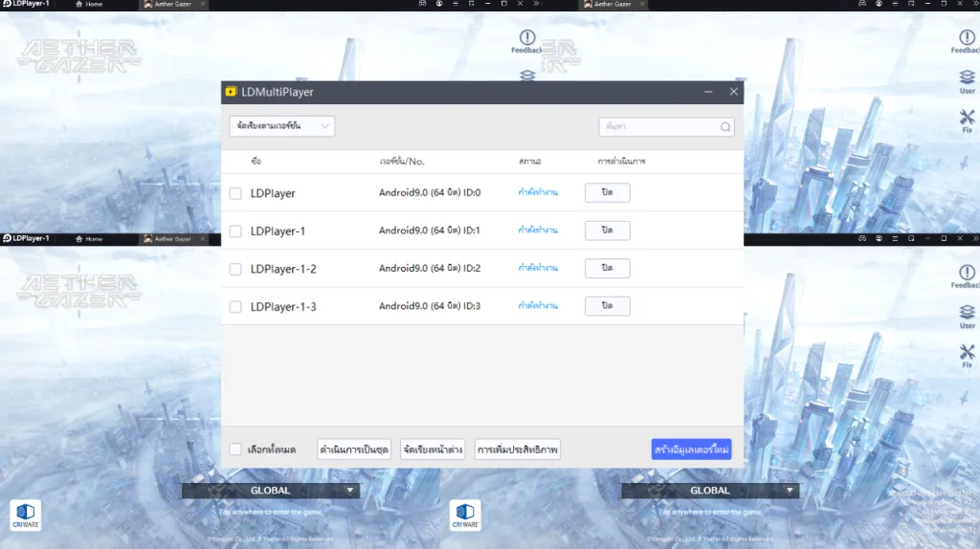980x549 pixels.
Task: Open hamburger menu in lower-right emulator titlebar
Action: pyautogui.click(x=895, y=238)
